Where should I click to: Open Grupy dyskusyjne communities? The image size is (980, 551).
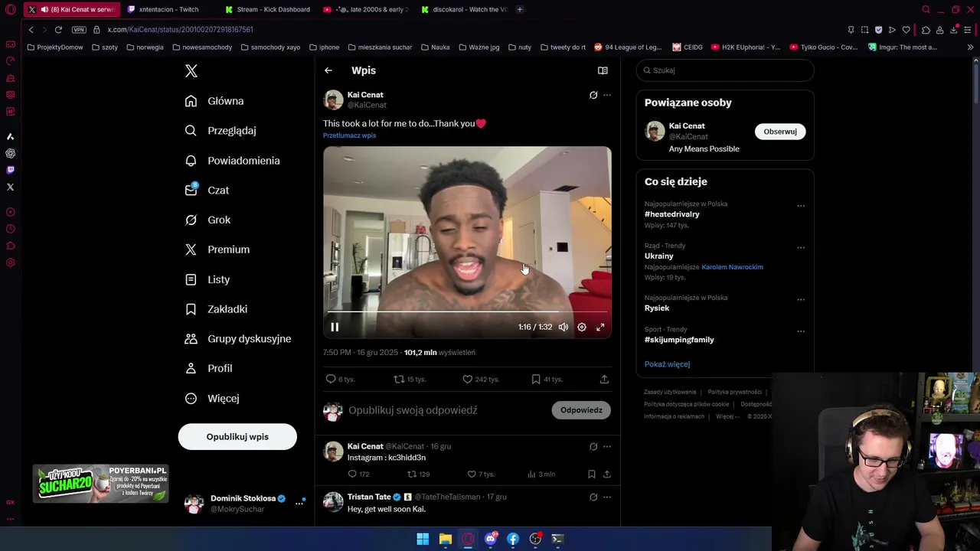tap(238, 339)
